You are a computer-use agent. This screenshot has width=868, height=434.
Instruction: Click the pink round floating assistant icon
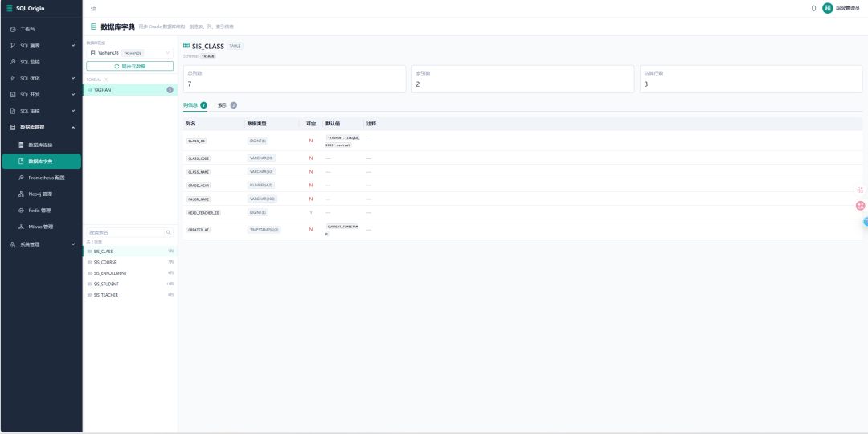[860, 206]
